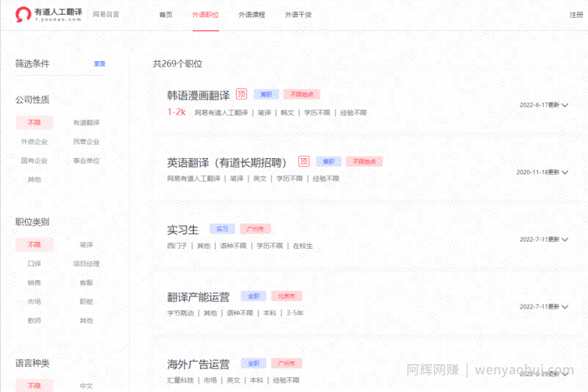Filter positions by 职能
588x392 pixels.
[x=86, y=302]
